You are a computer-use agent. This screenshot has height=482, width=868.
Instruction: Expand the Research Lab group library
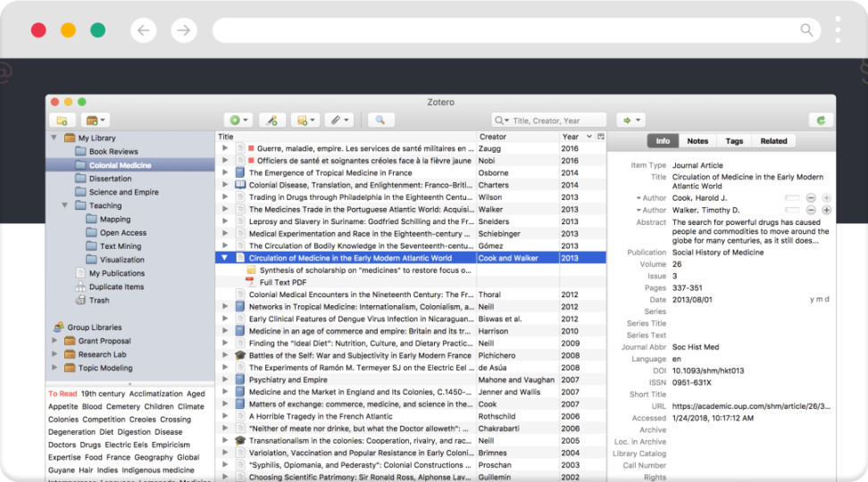click(54, 354)
